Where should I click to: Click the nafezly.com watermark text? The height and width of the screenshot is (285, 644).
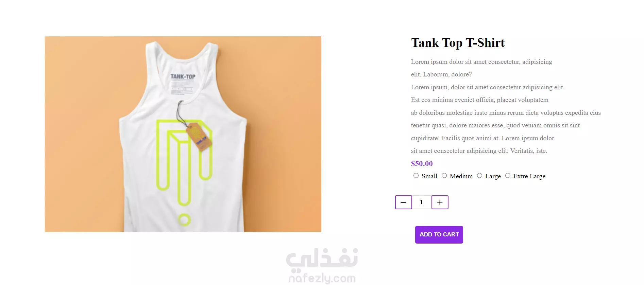pos(322,278)
